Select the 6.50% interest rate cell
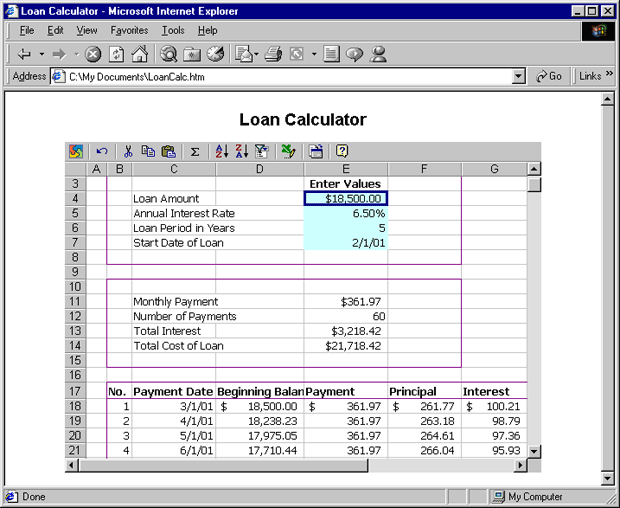 point(346,213)
